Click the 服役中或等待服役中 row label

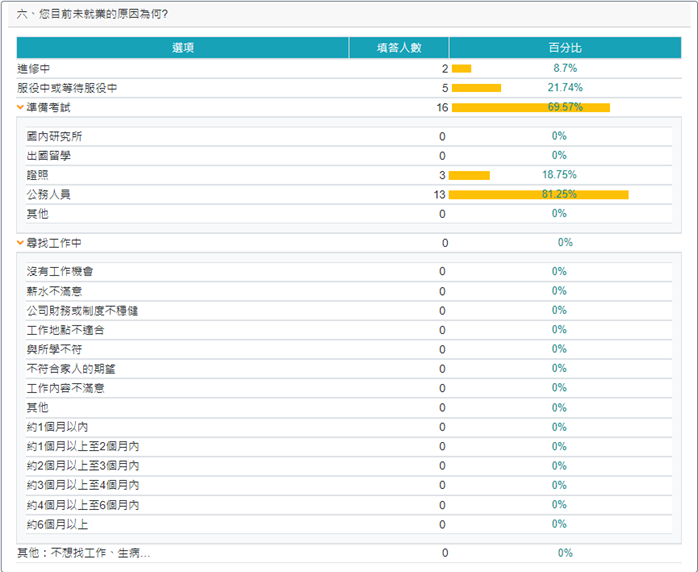pyautogui.click(x=67, y=88)
